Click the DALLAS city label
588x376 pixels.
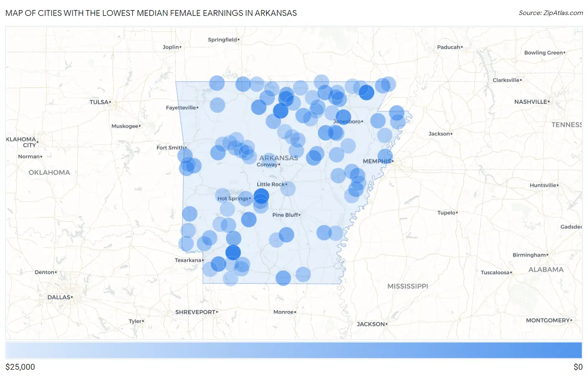[x=59, y=297]
